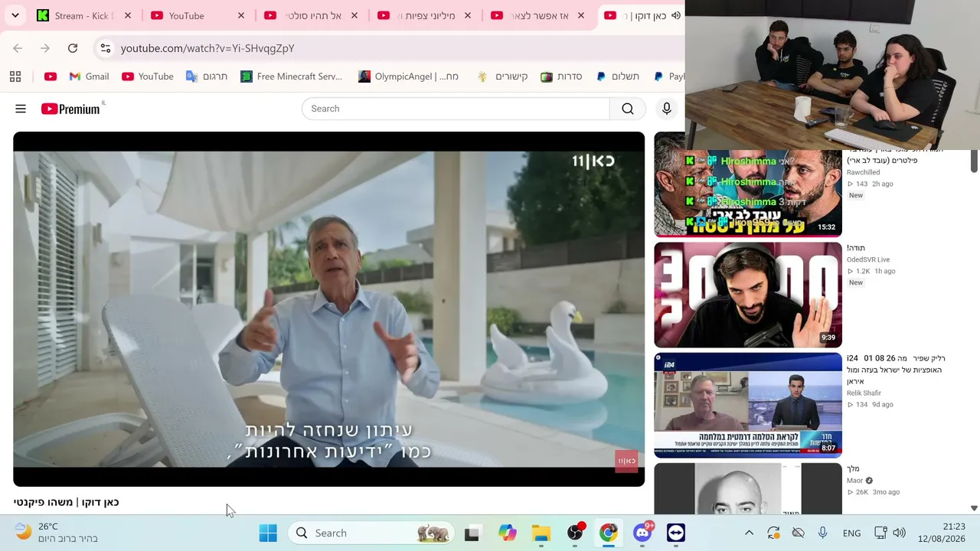Open the Hiroshimma thumbnail video lasting 15:32

747,193
